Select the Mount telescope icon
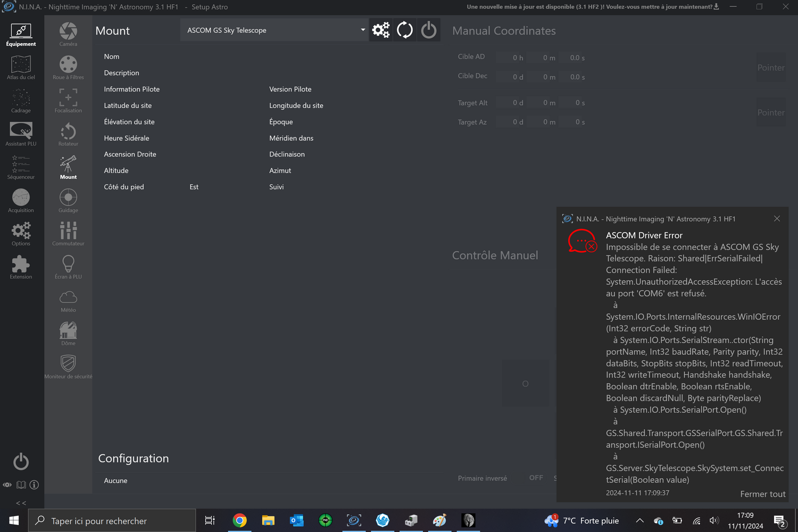This screenshot has width=798, height=532. (x=68, y=168)
